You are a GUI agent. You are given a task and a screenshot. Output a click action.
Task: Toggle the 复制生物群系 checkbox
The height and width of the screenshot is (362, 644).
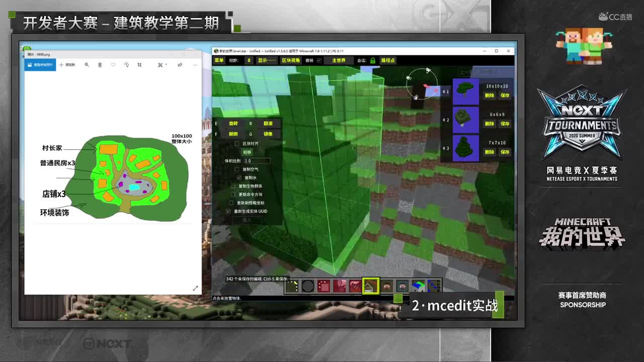click(x=233, y=186)
